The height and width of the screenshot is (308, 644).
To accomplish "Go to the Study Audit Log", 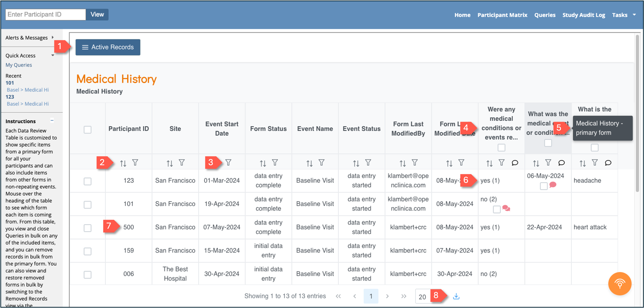I will point(584,15).
